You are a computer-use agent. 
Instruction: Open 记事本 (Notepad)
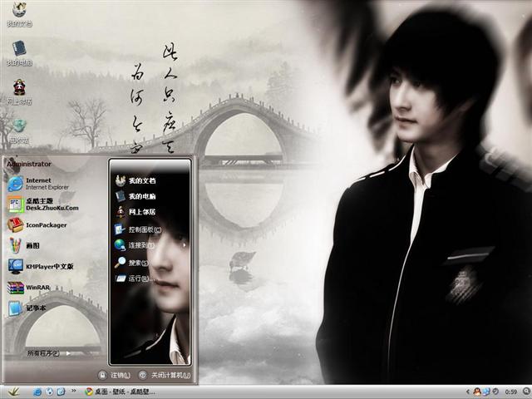pyautogui.click(x=27, y=308)
